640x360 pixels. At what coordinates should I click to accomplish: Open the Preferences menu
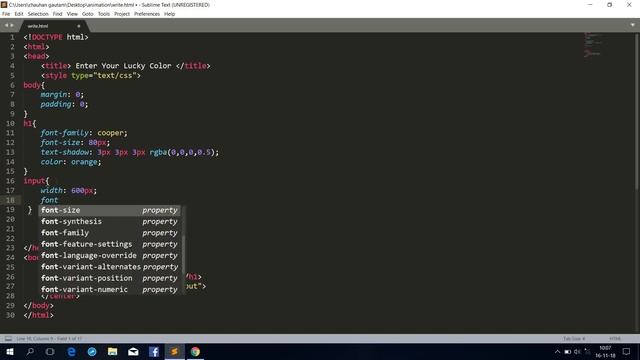tap(147, 14)
